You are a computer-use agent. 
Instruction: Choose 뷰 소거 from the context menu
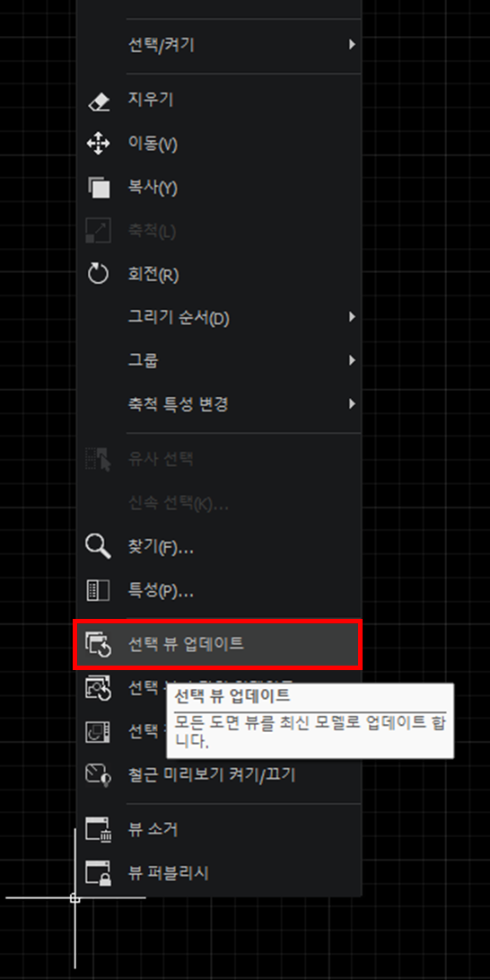click(x=218, y=830)
